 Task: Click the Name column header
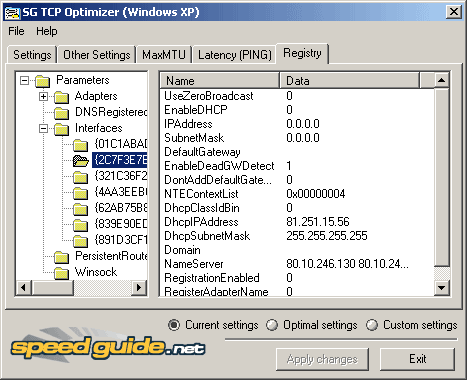[220, 81]
